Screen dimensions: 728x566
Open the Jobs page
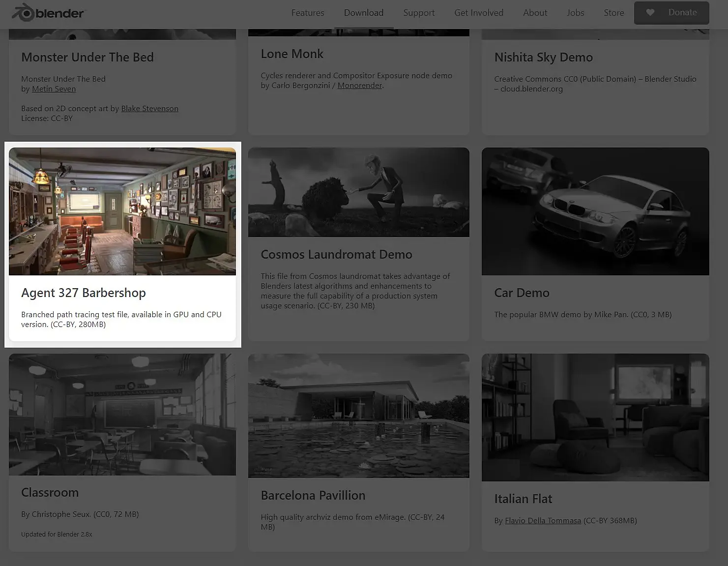coord(575,13)
